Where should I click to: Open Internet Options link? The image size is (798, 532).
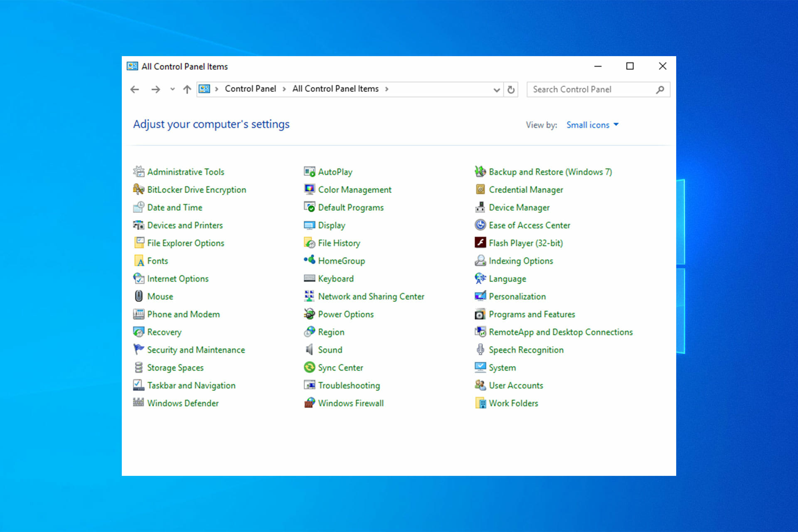pyautogui.click(x=178, y=279)
